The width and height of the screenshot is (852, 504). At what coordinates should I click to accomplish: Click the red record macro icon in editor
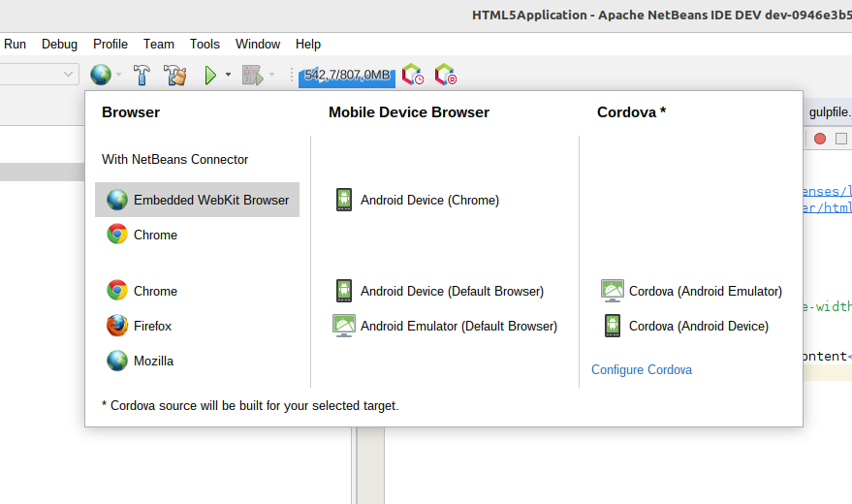(x=820, y=139)
